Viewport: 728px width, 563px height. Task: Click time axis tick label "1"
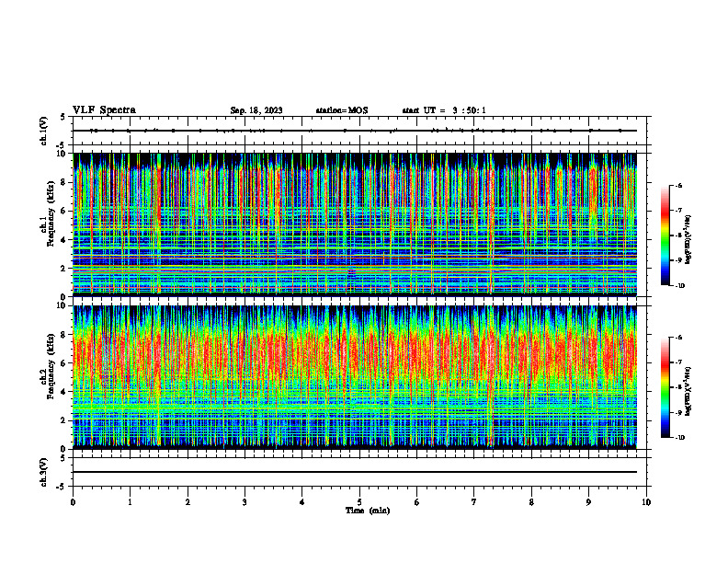point(130,502)
